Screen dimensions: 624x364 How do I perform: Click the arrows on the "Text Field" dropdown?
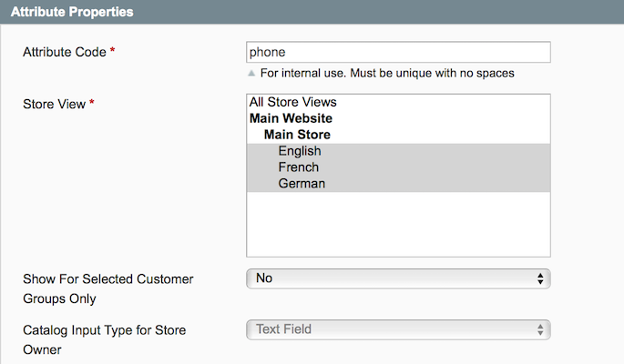(540, 329)
